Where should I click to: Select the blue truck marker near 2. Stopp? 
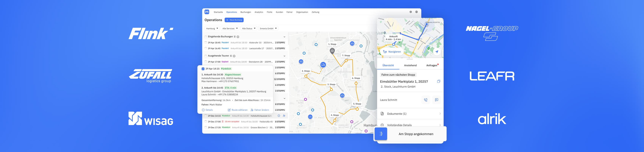click(x=323, y=65)
